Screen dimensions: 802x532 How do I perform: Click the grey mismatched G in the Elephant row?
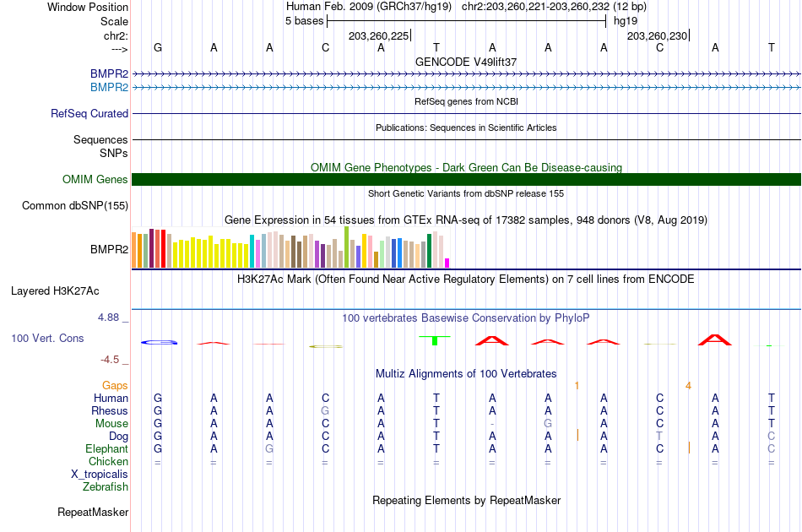269,448
